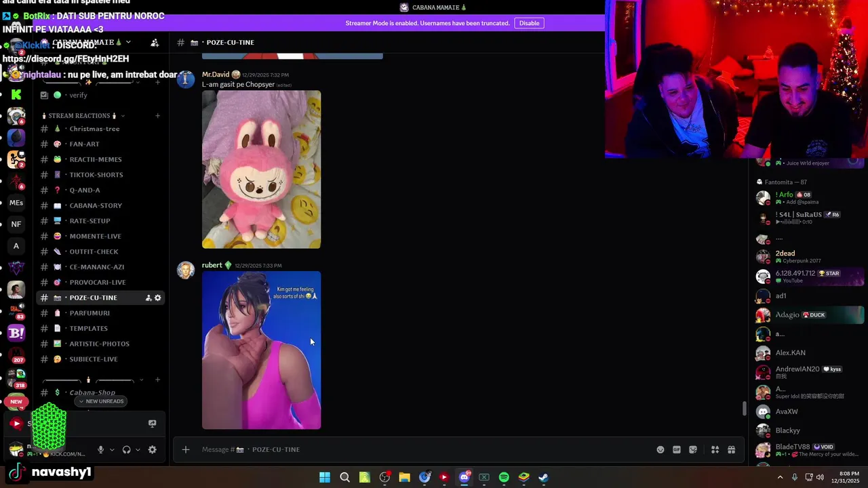Image resolution: width=868 pixels, height=488 pixels.
Task: Open the Q-AND-A channel
Action: (x=102, y=190)
